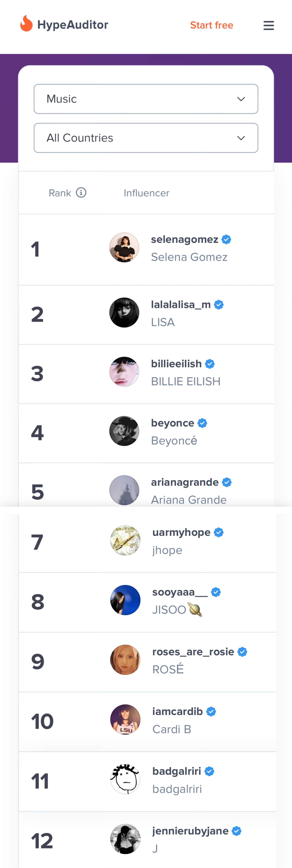The width and height of the screenshot is (292, 868).
Task: Open the All Countries dropdown
Action: pos(146,138)
